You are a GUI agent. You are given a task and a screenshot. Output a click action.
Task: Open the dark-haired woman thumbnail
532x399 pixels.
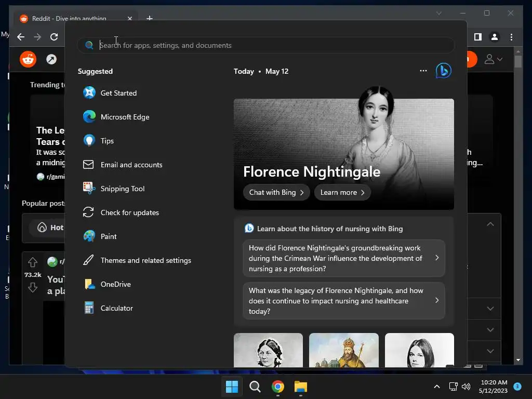tap(419, 350)
